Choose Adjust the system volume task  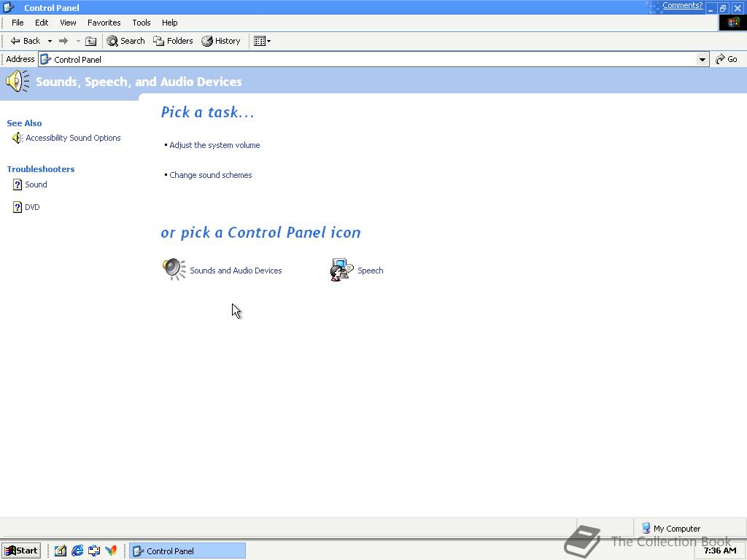click(214, 145)
